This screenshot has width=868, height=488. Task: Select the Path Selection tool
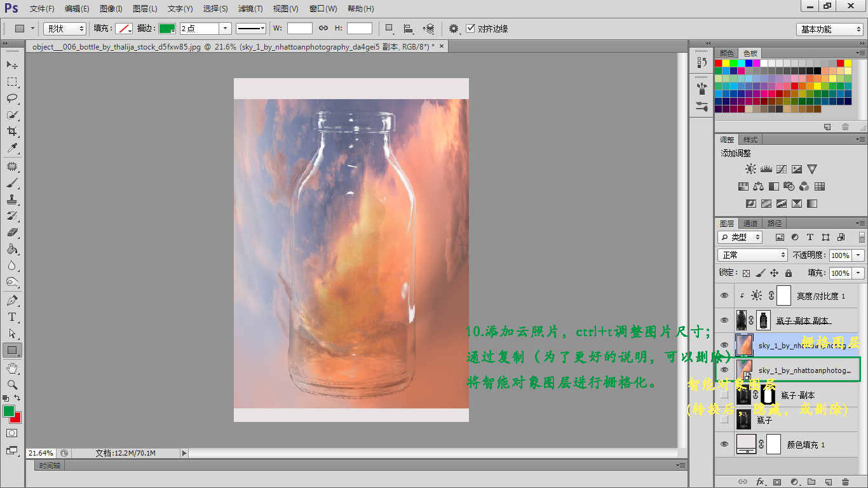click(12, 334)
